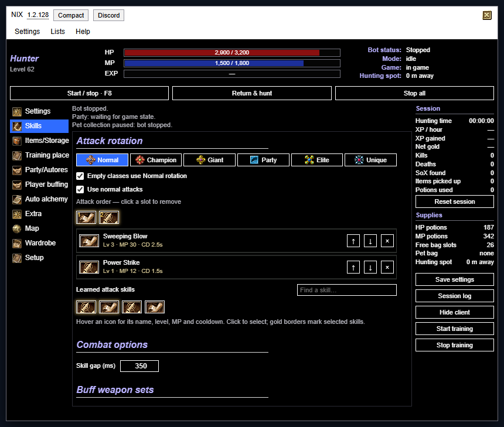Switch to Unique rotation tab
Viewport: 504px width, 427px height.
[370, 160]
